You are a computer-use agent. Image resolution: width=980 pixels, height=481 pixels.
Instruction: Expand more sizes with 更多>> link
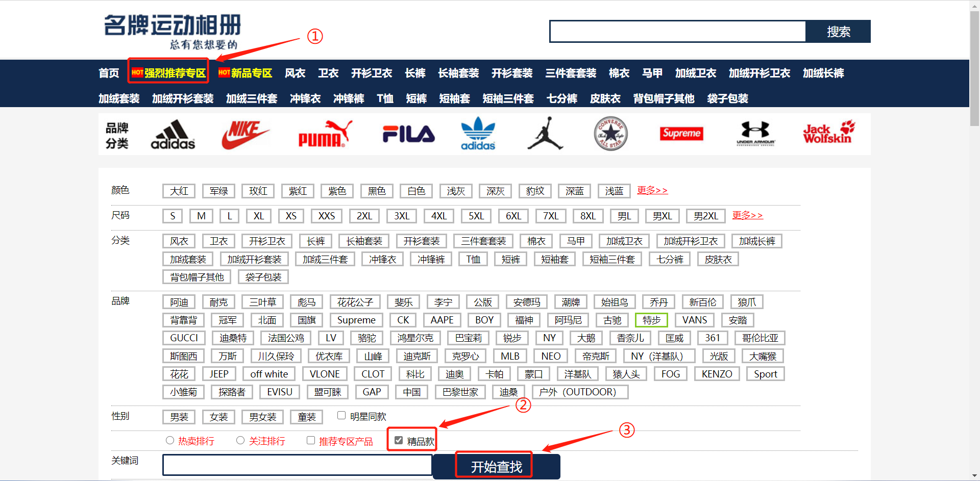coord(747,215)
